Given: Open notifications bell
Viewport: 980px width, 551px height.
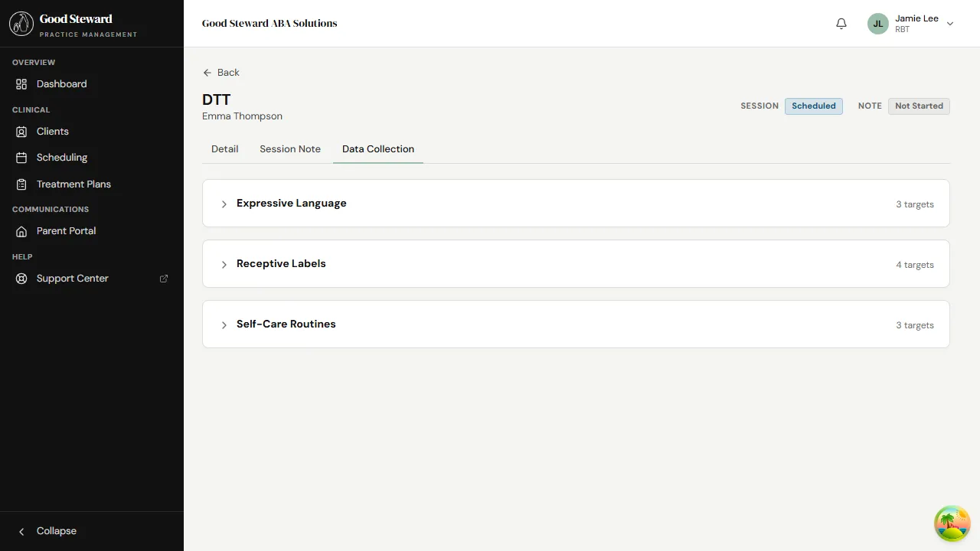Looking at the screenshot, I should coord(841,24).
